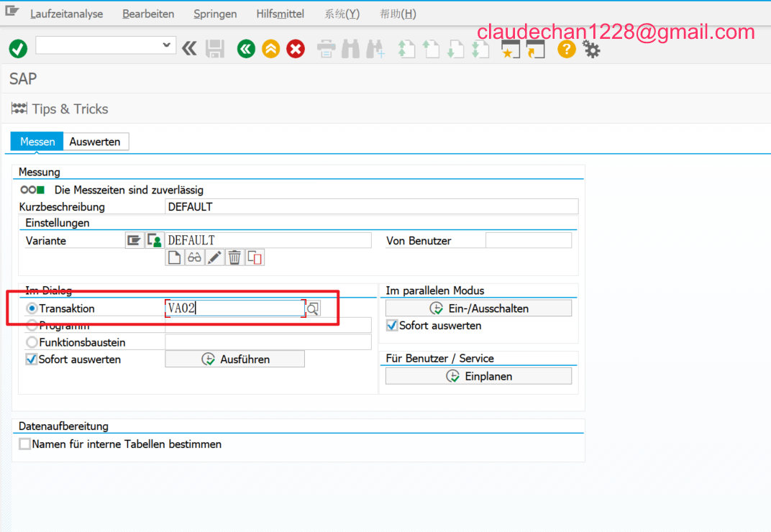
Task: Switch to the Auswerten tab
Action: point(95,142)
